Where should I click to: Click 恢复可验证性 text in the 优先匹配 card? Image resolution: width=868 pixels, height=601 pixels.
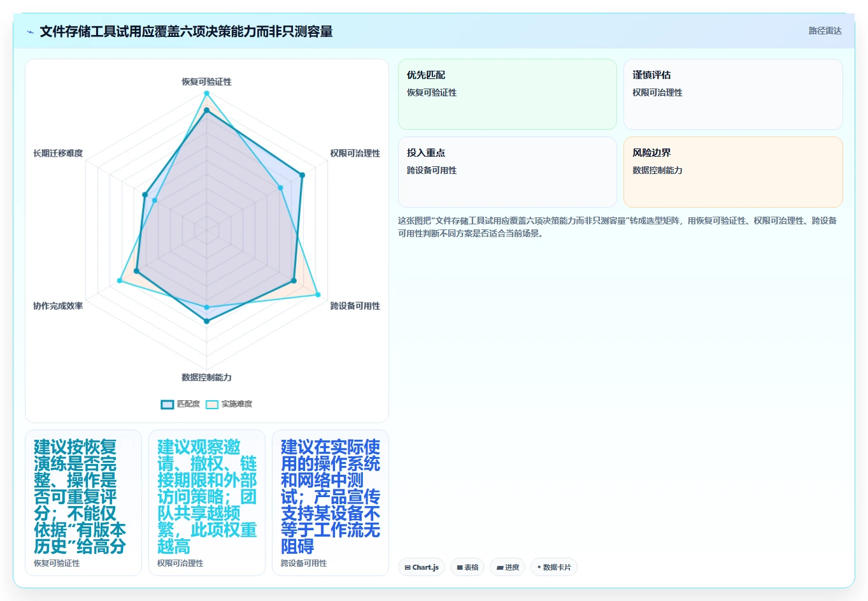tap(432, 92)
